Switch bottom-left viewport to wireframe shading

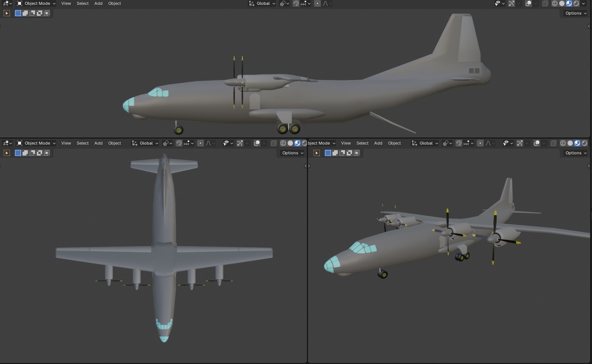tap(283, 143)
